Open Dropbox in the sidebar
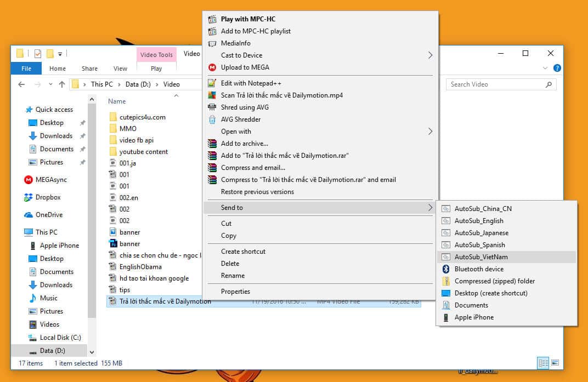588x382 pixels. 48,197
